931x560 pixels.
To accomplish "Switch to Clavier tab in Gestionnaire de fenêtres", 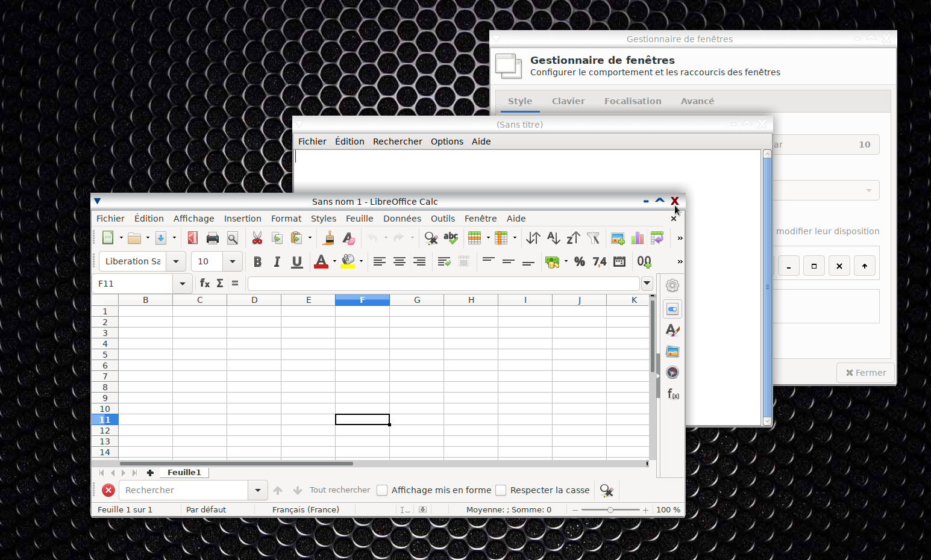I will tap(568, 101).
